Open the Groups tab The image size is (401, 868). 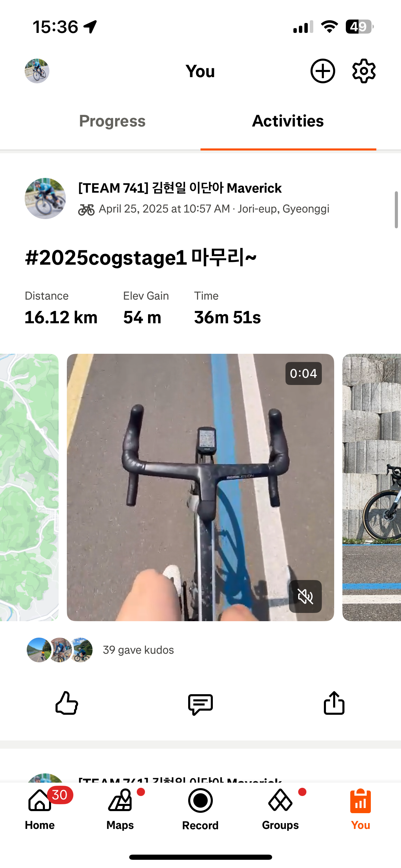pyautogui.click(x=281, y=809)
